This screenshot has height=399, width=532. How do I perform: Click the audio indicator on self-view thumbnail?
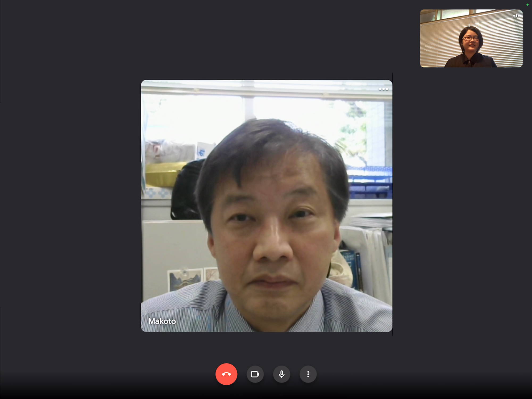(x=516, y=16)
